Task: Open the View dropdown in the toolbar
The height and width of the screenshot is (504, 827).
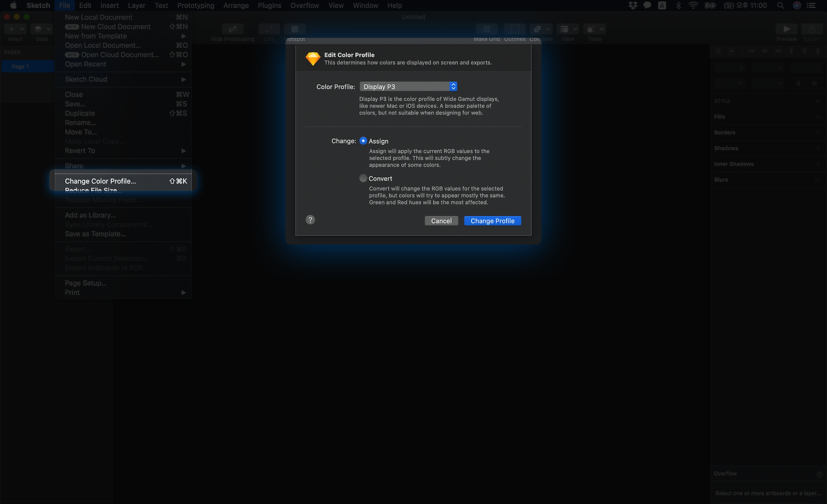Action: pyautogui.click(x=568, y=29)
